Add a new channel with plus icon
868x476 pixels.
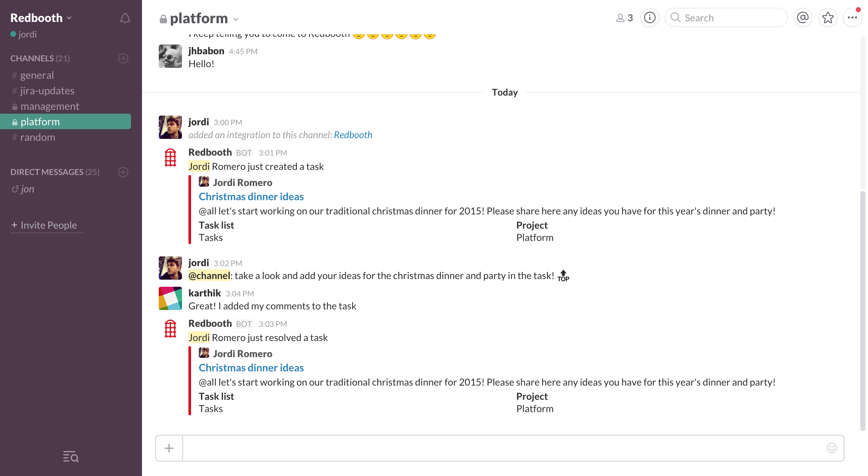point(123,58)
